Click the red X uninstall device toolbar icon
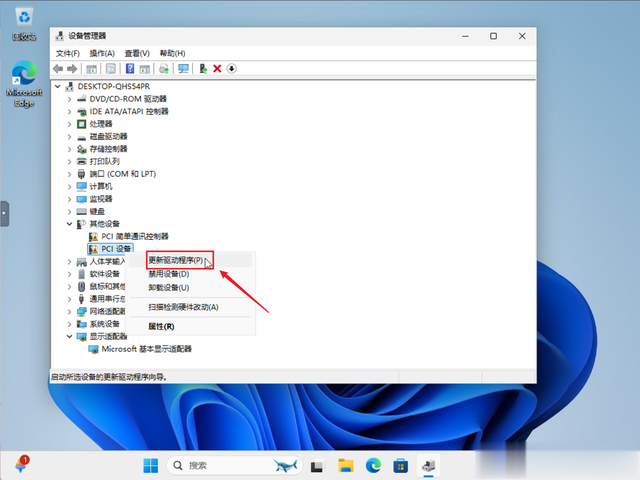 tap(217, 69)
